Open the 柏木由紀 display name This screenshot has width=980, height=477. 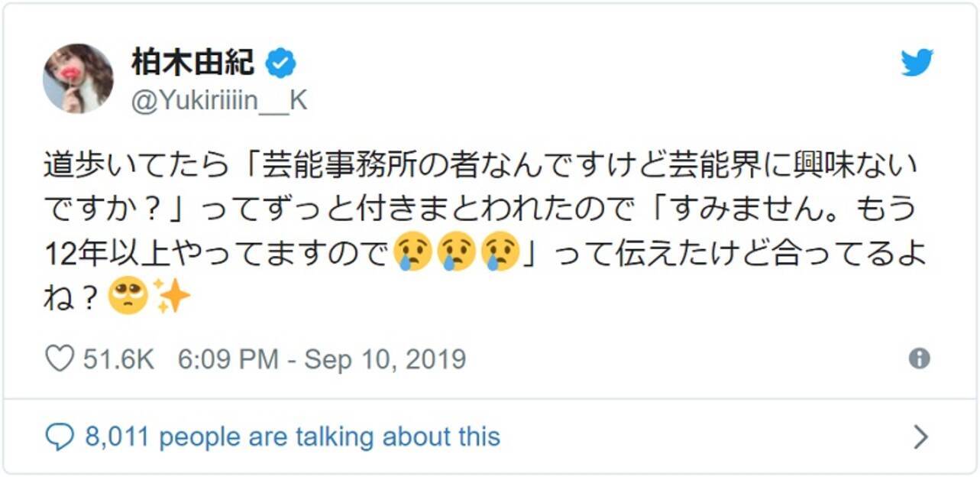pos(192,63)
